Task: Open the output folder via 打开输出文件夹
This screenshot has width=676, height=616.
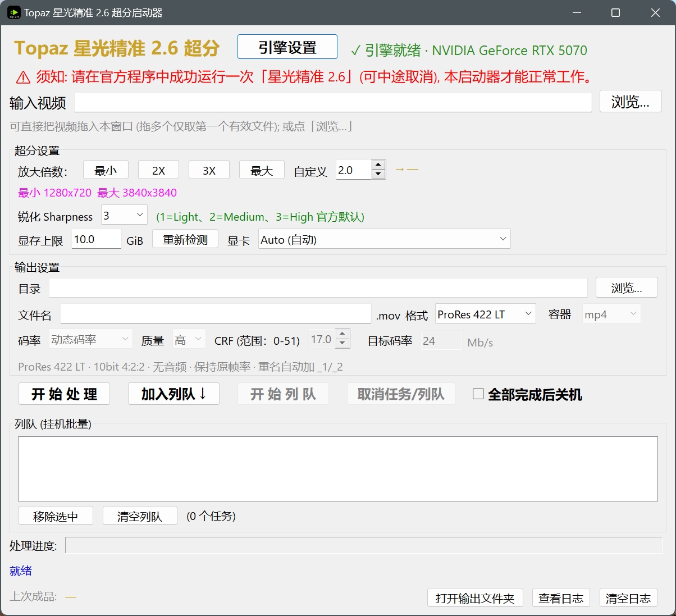Action: point(475,597)
